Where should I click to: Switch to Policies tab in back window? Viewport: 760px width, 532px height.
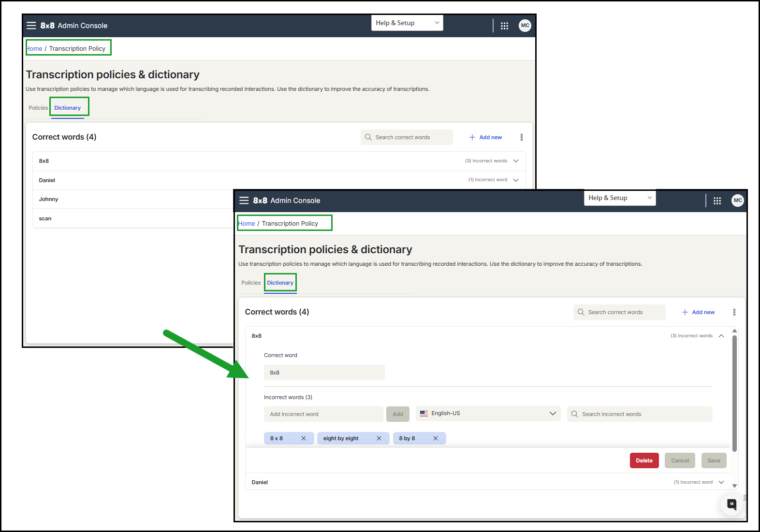click(x=38, y=108)
